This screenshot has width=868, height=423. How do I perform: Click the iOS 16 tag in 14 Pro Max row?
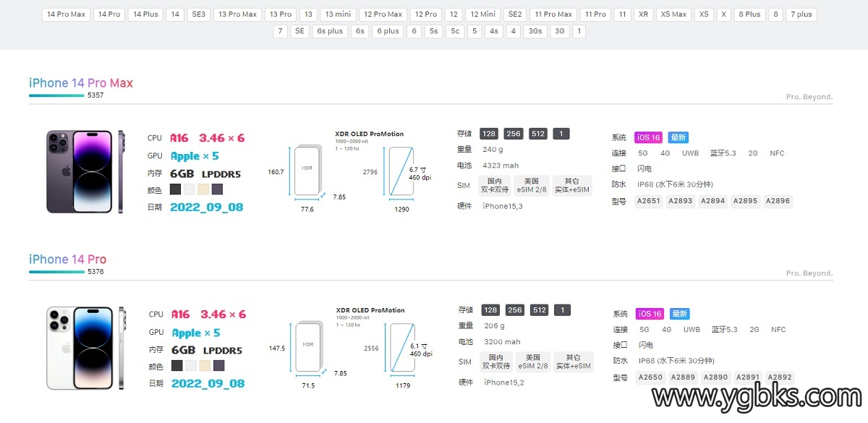coord(648,137)
